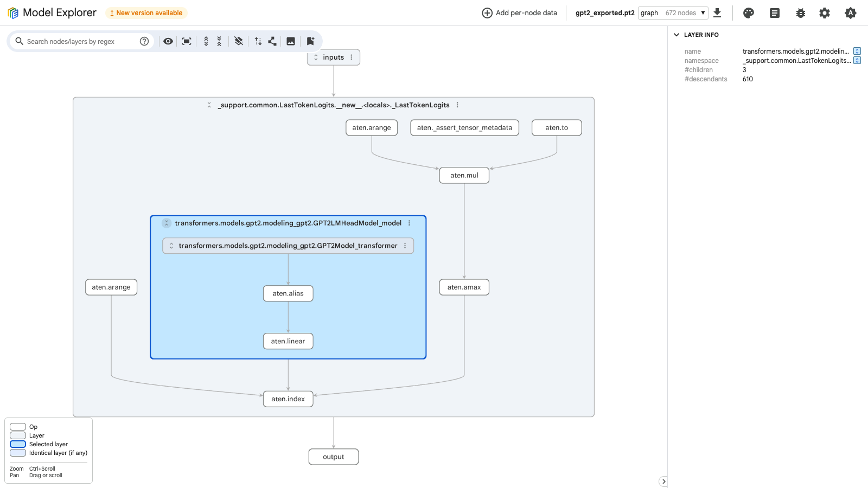
Task: Select the aten.amax node
Action: (464, 287)
